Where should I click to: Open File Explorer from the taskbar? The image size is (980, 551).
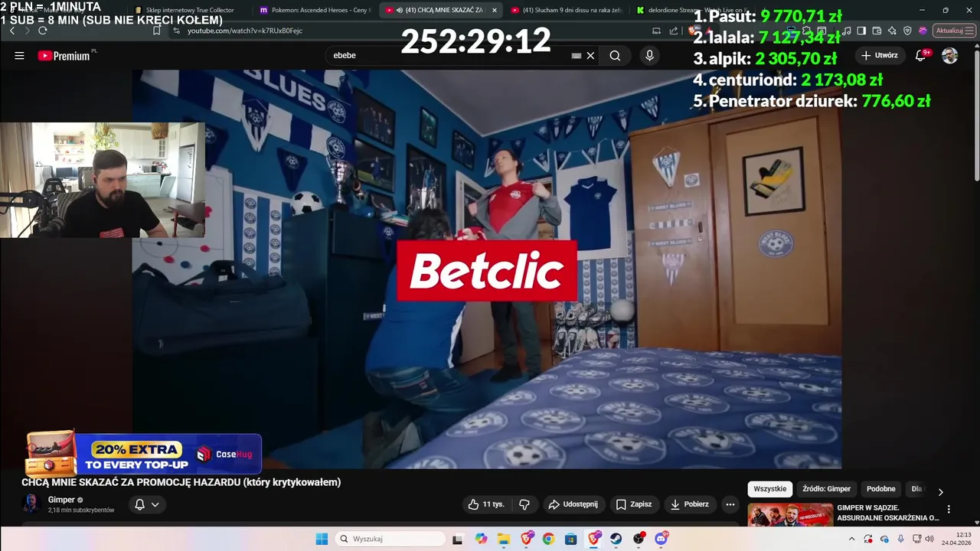(x=504, y=539)
